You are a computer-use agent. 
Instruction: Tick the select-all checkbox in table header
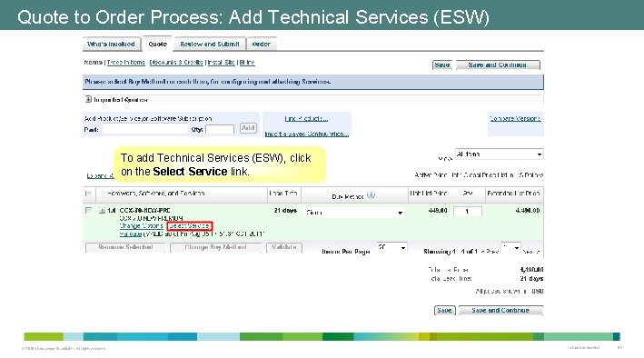click(88, 194)
